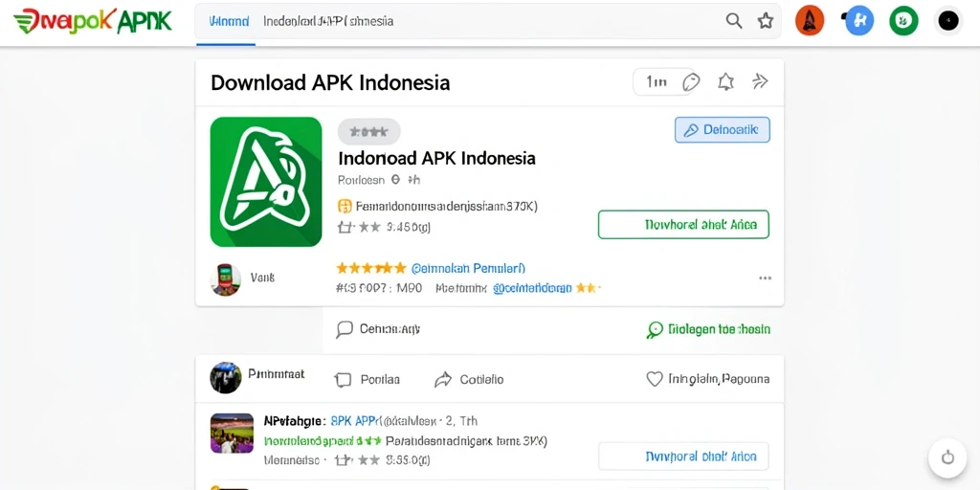Click the small phone avatar thumbnail
The height and width of the screenshot is (490, 980).
click(x=226, y=278)
